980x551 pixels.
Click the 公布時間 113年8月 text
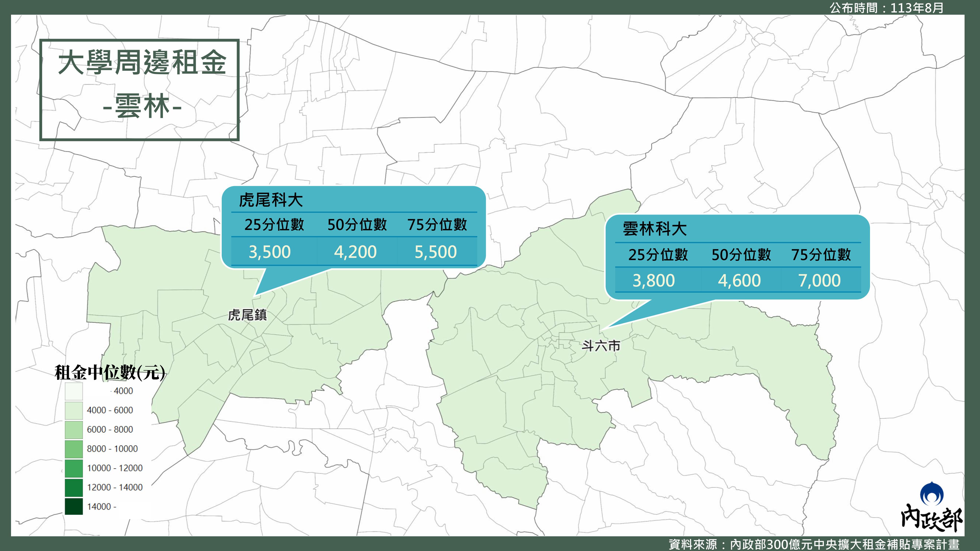pyautogui.click(x=886, y=8)
